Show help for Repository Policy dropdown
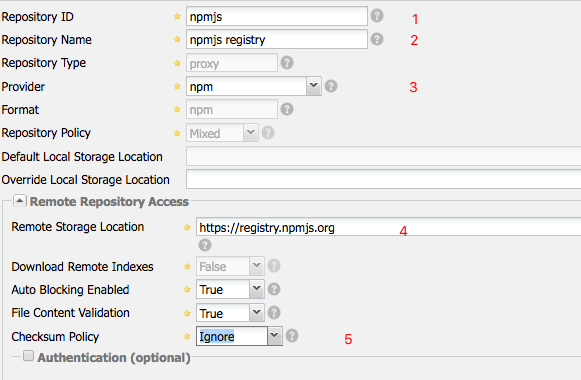 click(x=268, y=133)
